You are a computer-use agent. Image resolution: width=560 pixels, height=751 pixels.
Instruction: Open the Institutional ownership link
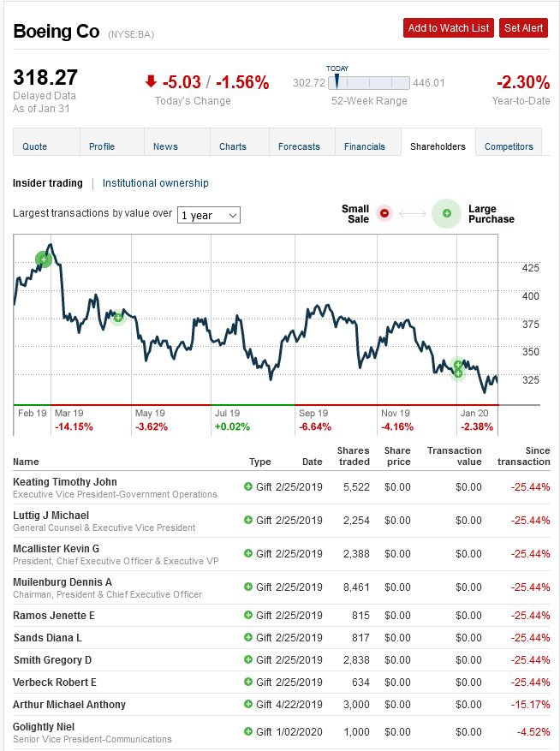(156, 183)
